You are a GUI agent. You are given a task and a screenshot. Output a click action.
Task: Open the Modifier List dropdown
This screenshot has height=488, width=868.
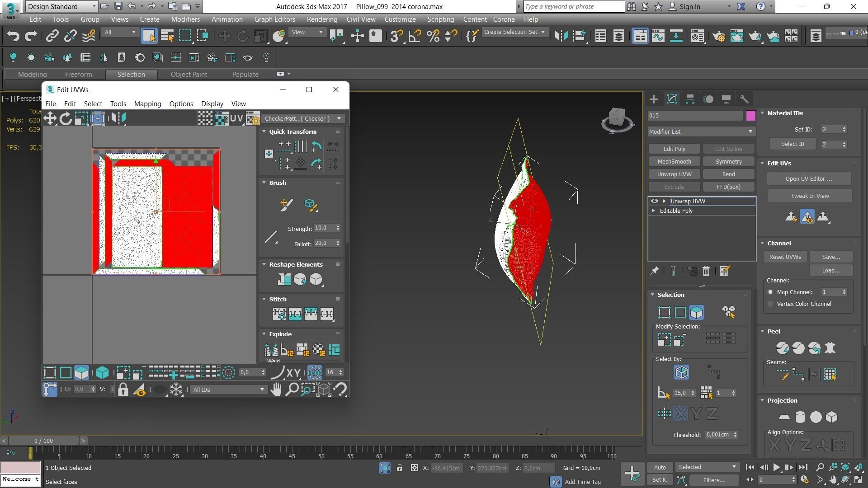[701, 132]
